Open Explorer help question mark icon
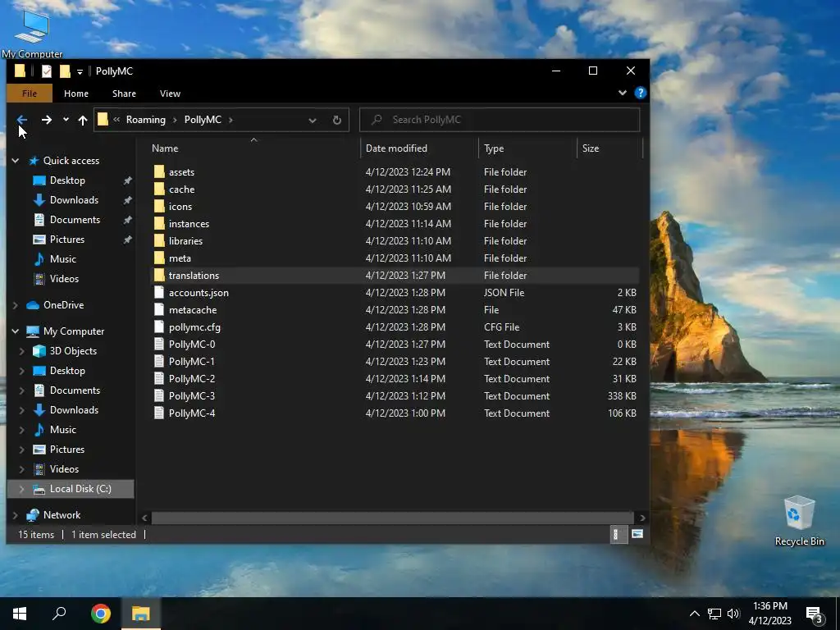The image size is (840, 630). [x=640, y=93]
